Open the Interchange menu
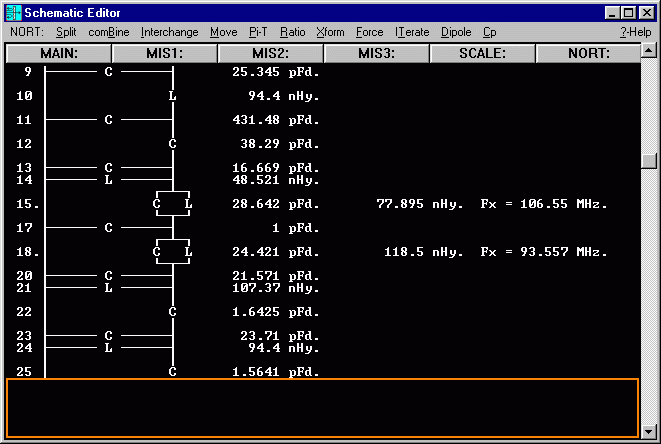 tap(170, 32)
